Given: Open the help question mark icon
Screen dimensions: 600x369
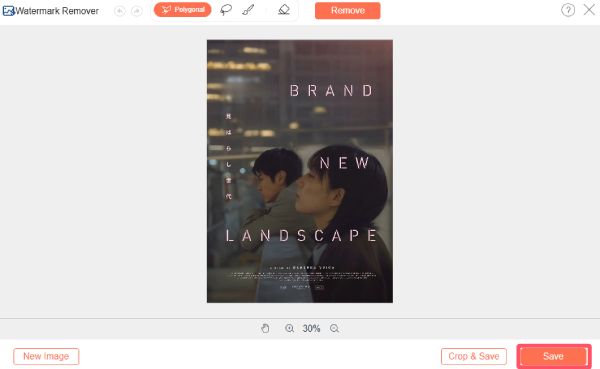Looking at the screenshot, I should 568,10.
